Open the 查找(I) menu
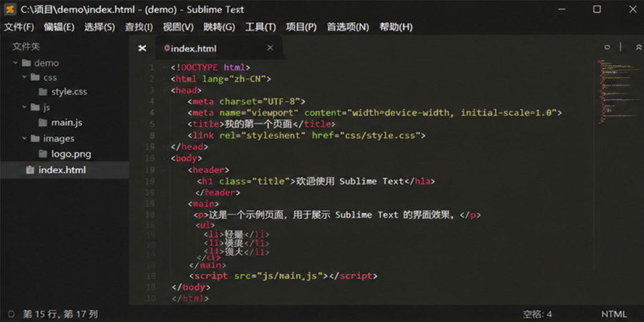The image size is (644, 322). (x=139, y=27)
